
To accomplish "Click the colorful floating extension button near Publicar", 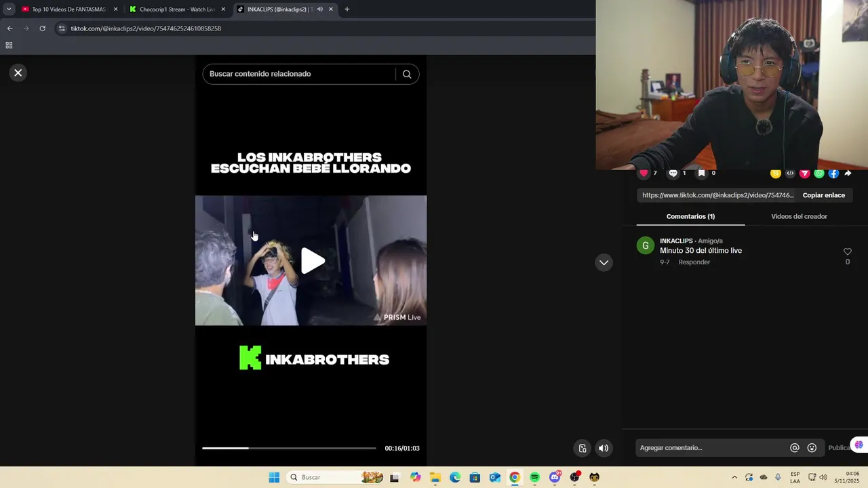I will [x=859, y=445].
